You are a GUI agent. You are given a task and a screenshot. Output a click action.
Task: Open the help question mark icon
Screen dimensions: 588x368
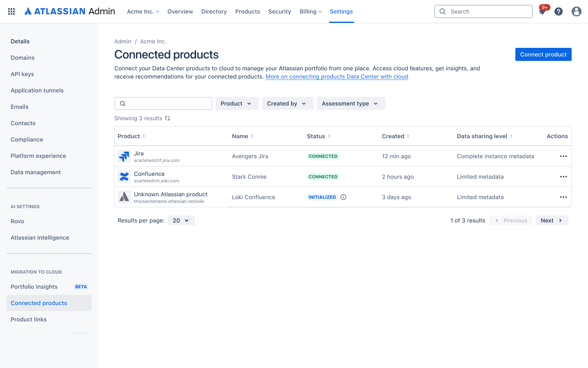coord(559,11)
